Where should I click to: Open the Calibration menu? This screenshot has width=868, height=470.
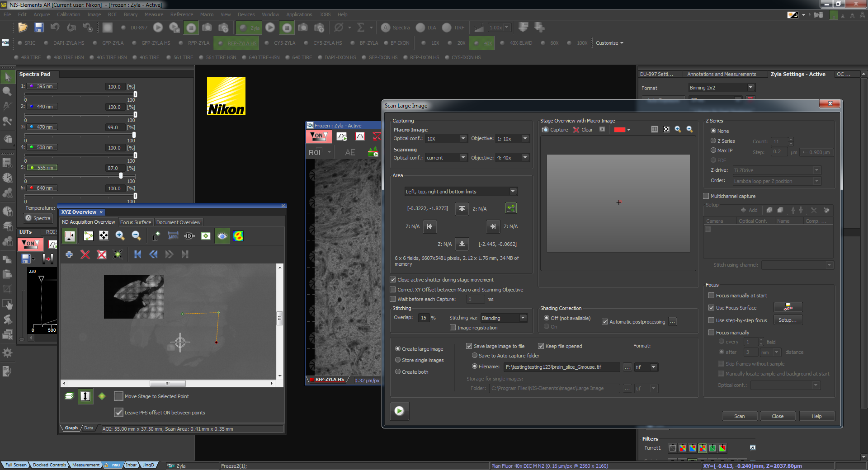pos(68,14)
